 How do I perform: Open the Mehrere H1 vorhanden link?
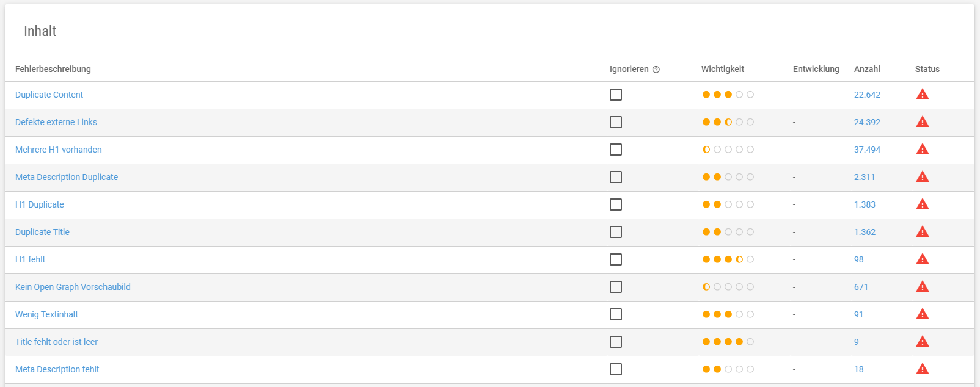click(59, 150)
